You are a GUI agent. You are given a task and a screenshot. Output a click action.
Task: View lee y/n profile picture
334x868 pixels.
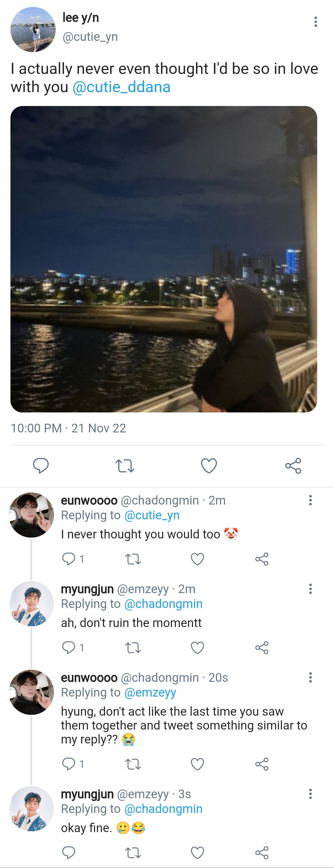click(x=33, y=30)
